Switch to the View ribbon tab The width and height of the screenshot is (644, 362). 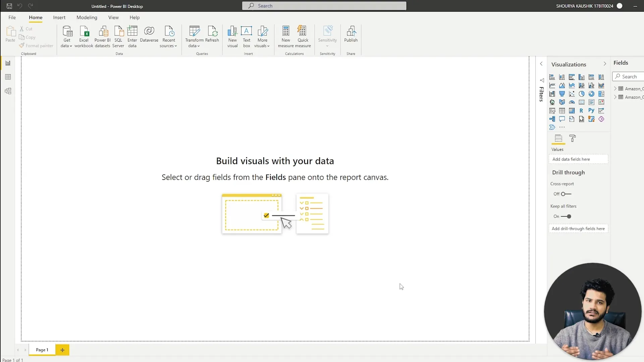click(x=113, y=17)
